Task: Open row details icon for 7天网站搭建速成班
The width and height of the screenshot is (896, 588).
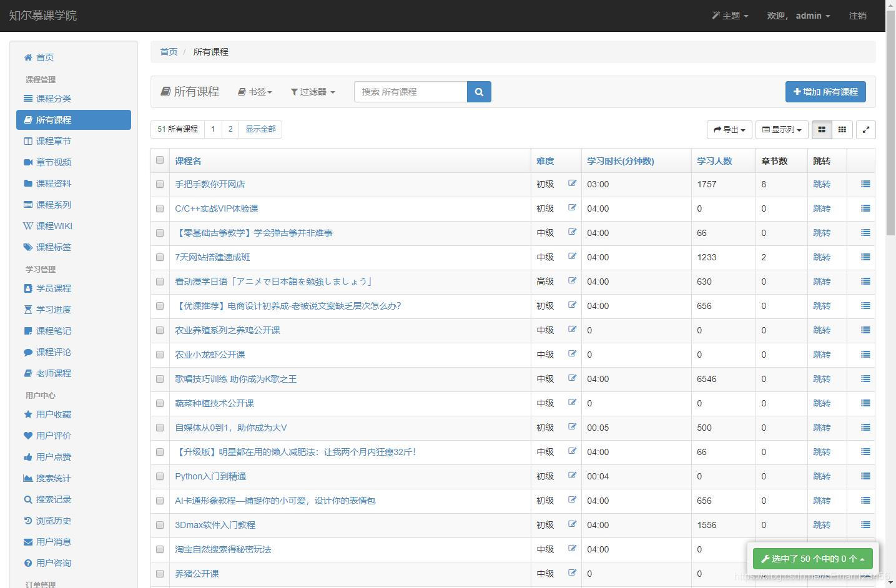Action: [x=865, y=257]
